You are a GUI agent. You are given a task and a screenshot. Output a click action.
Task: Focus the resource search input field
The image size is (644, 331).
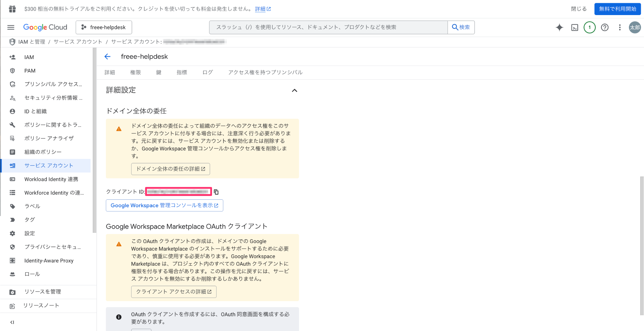pyautogui.click(x=328, y=27)
